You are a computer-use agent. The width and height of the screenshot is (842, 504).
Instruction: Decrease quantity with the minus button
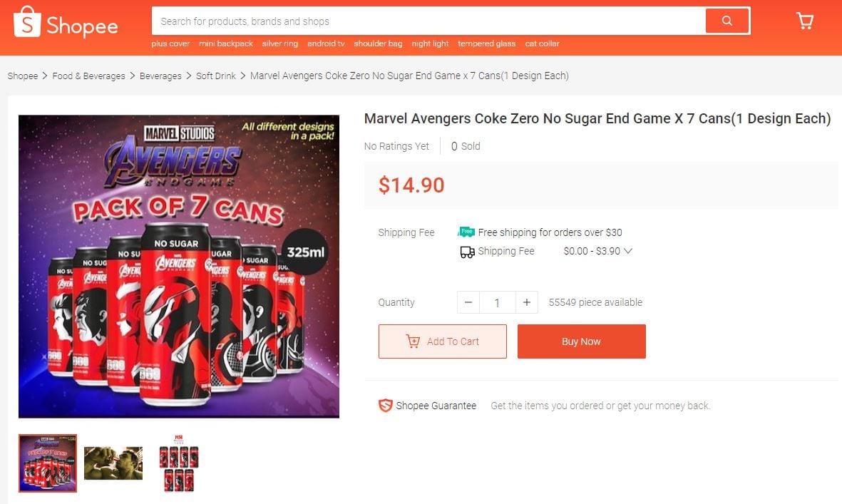[468, 302]
